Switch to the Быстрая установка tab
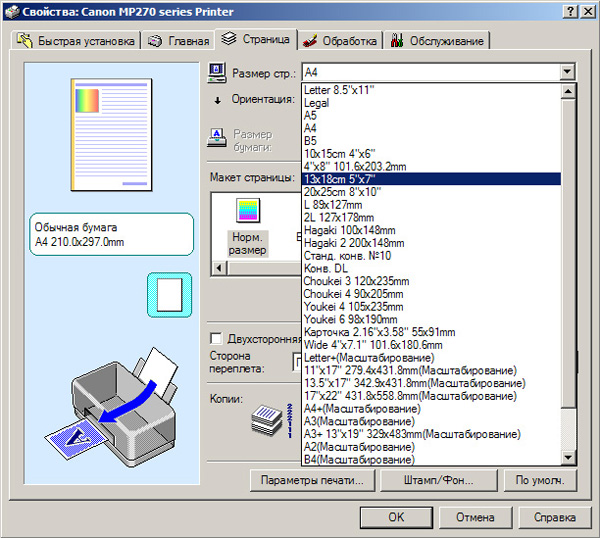 [76, 40]
